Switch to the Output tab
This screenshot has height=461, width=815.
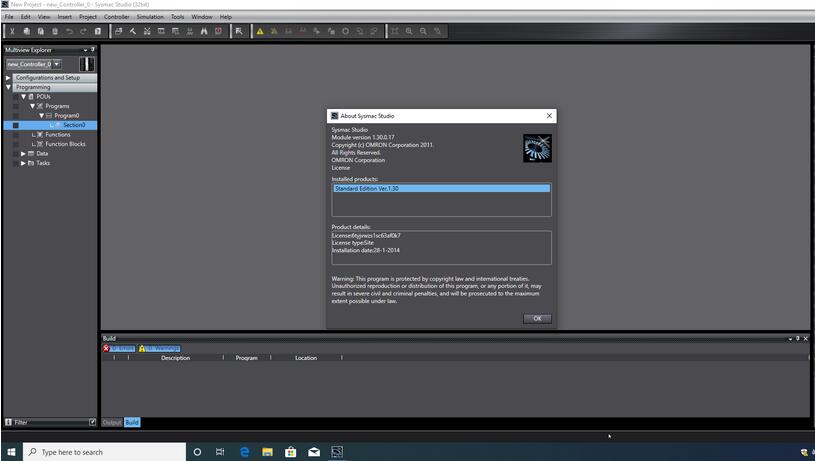(112, 422)
